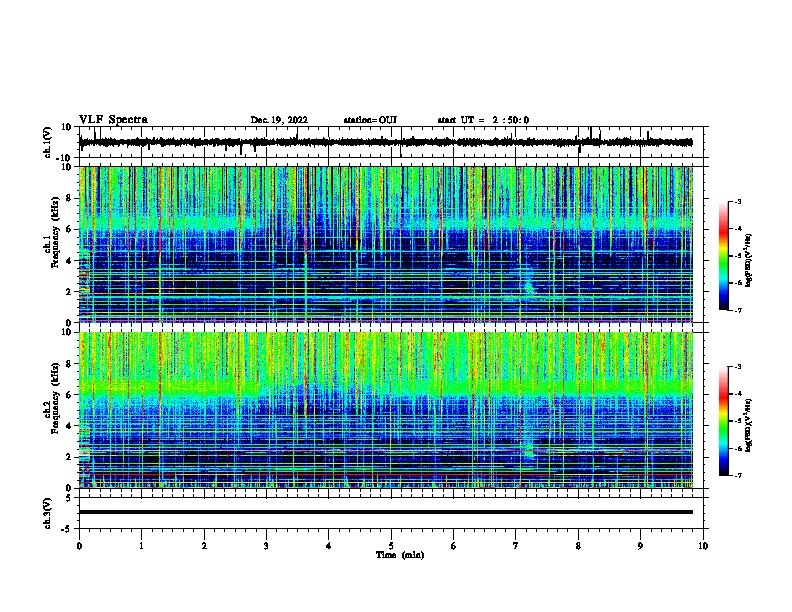Click the "-3" label on ch.1 colorbar

[738, 201]
